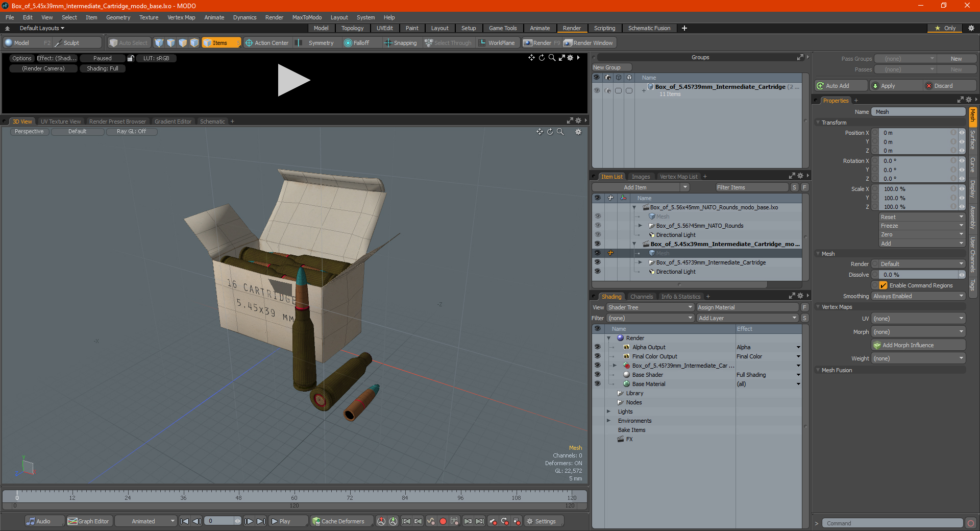The width and height of the screenshot is (980, 531).
Task: Start Render from the toolbar
Action: [x=542, y=43]
